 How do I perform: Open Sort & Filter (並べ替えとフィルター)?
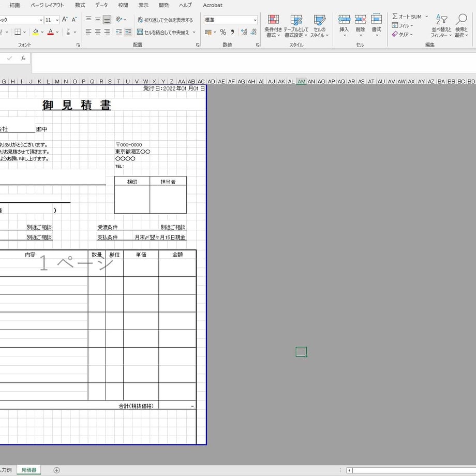coord(441,26)
